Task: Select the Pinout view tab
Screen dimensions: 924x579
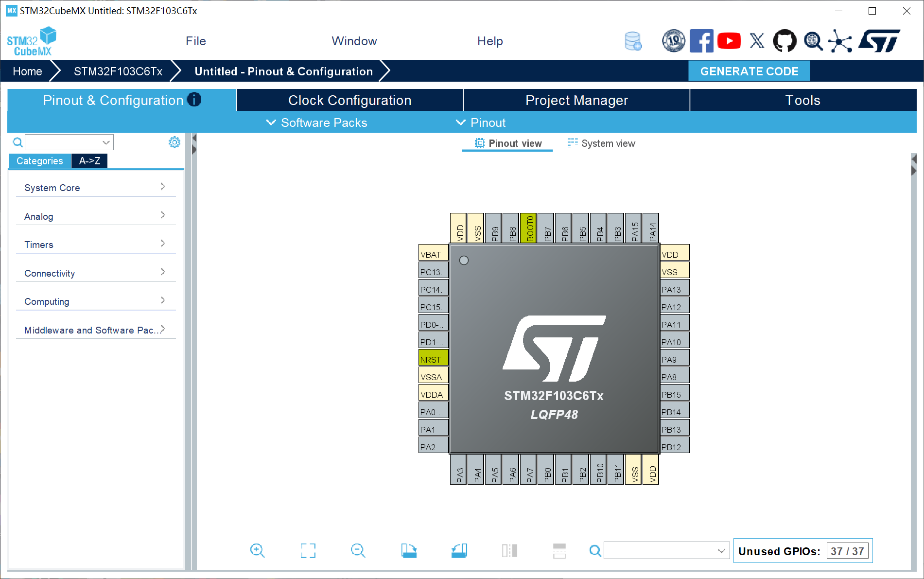Action: tap(508, 143)
